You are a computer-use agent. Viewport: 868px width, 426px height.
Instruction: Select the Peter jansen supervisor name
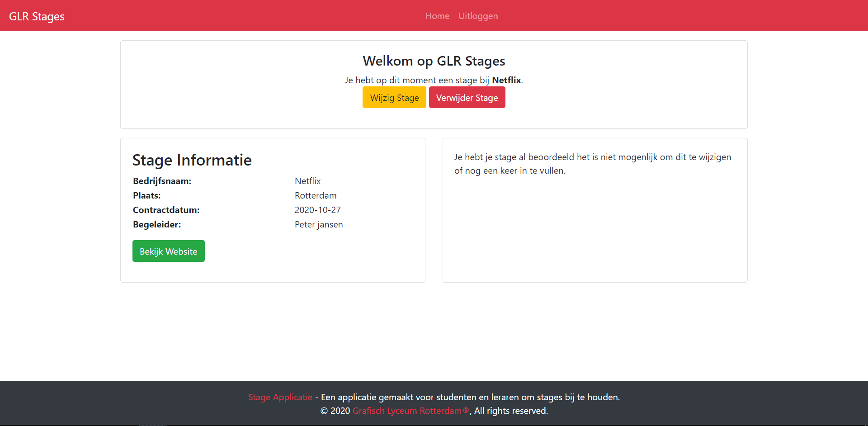pos(319,224)
